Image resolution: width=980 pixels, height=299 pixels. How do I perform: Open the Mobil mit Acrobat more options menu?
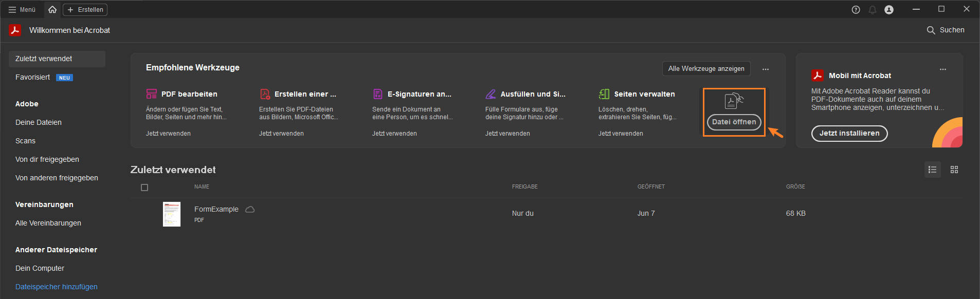click(x=943, y=69)
